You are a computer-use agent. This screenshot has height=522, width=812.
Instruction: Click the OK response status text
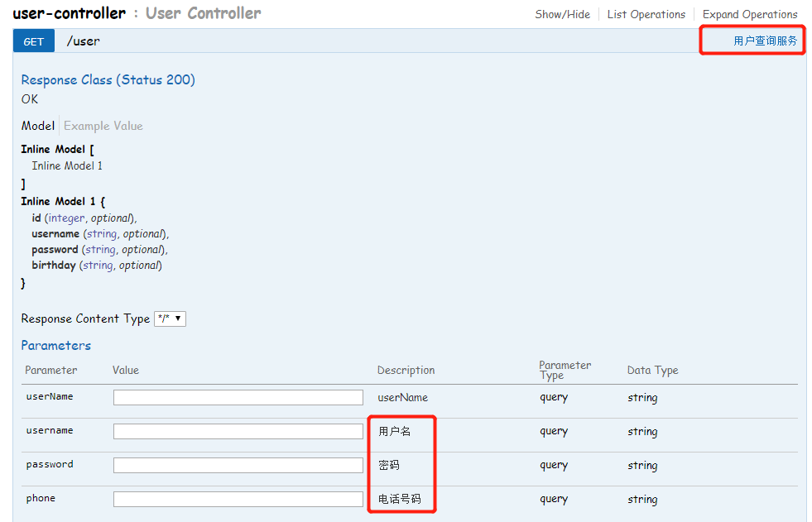tap(30, 99)
